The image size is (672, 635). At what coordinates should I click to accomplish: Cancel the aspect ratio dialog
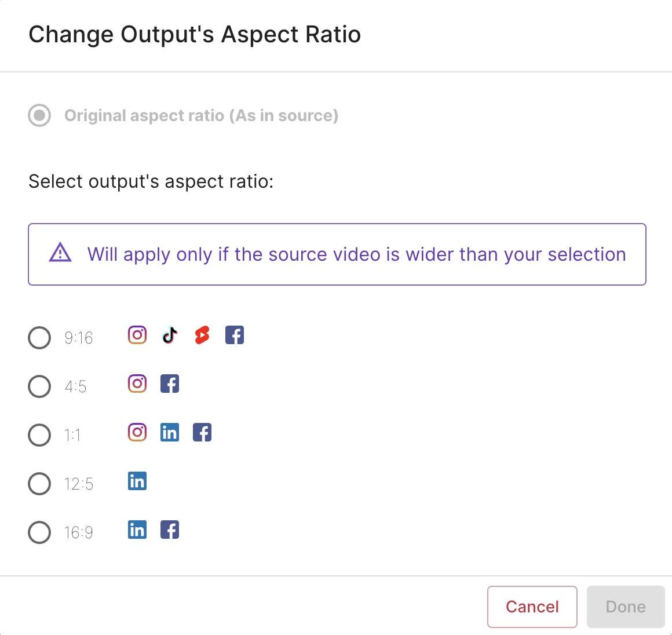[532, 607]
